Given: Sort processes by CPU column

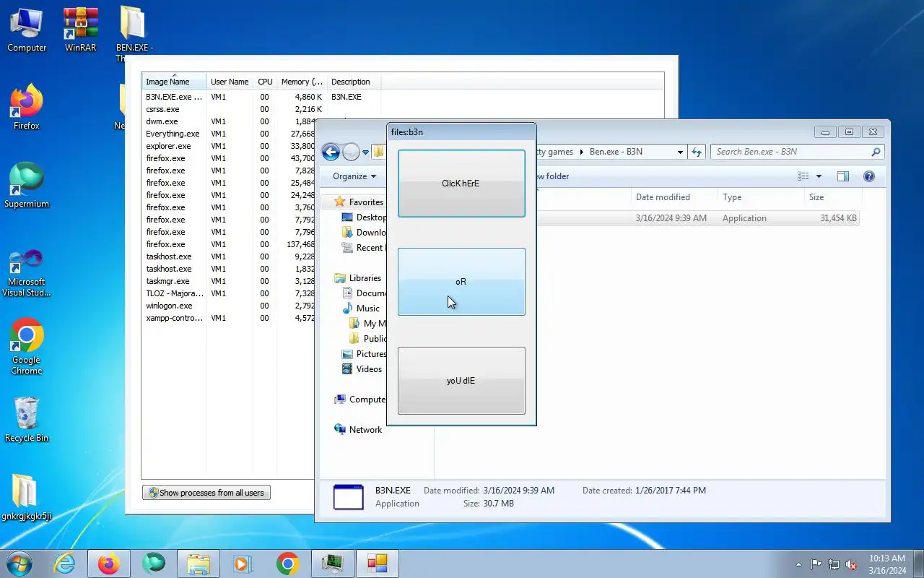Looking at the screenshot, I should pyautogui.click(x=265, y=82).
